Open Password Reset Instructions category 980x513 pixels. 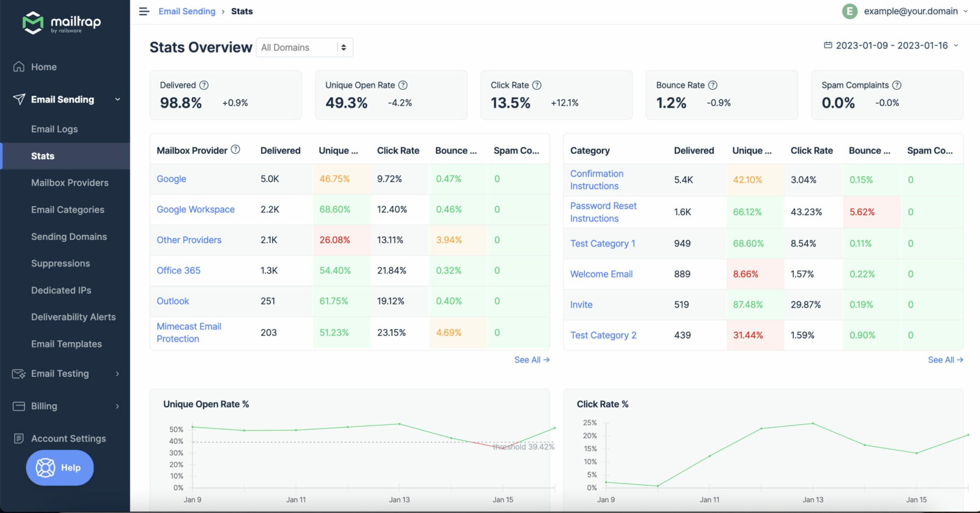pyautogui.click(x=603, y=212)
